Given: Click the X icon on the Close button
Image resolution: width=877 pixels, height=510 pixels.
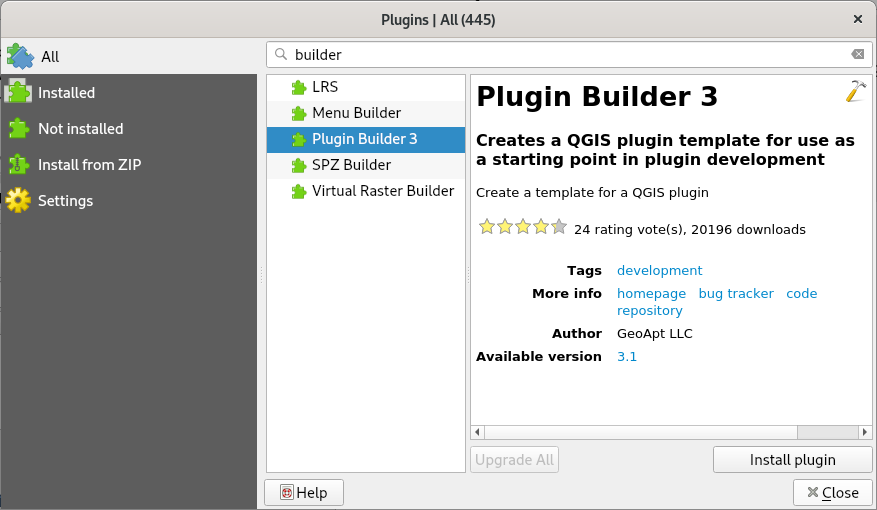Looking at the screenshot, I should click(x=813, y=492).
